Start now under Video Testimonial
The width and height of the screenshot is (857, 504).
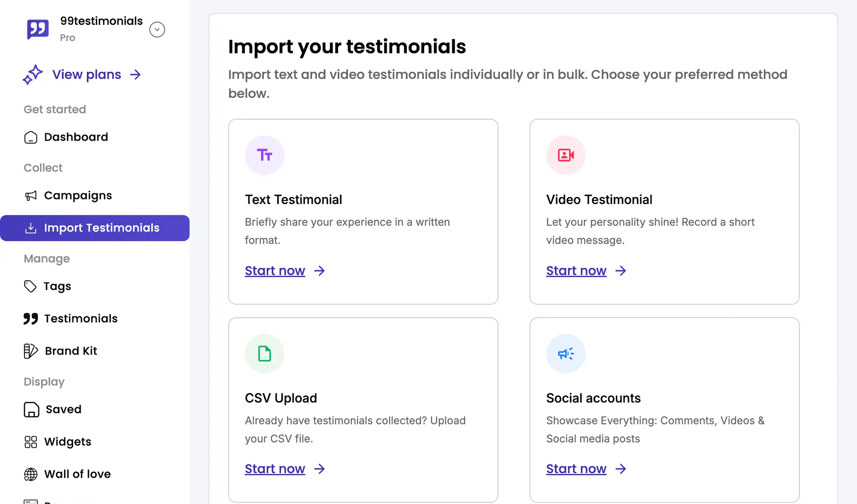click(x=576, y=271)
